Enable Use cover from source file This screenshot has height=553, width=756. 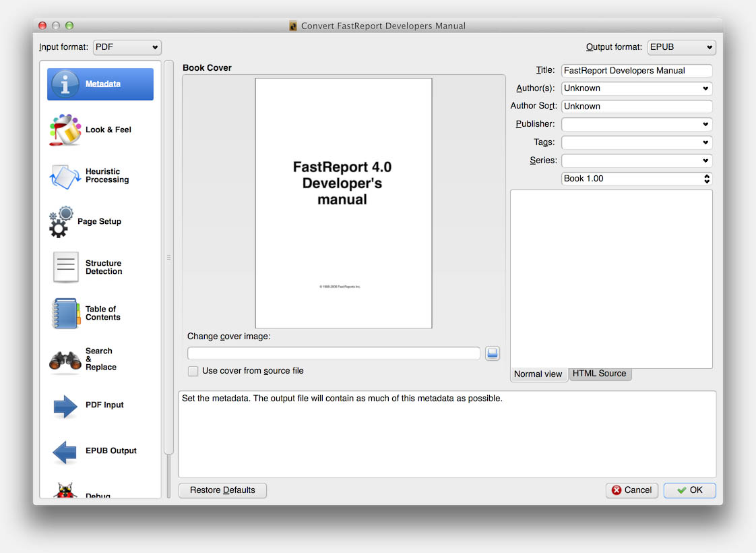pos(193,371)
